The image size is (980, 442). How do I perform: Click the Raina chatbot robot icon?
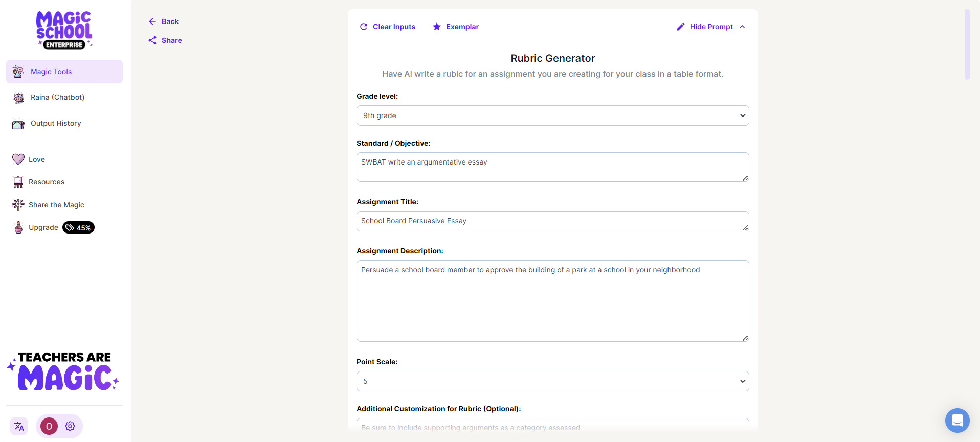click(x=18, y=97)
